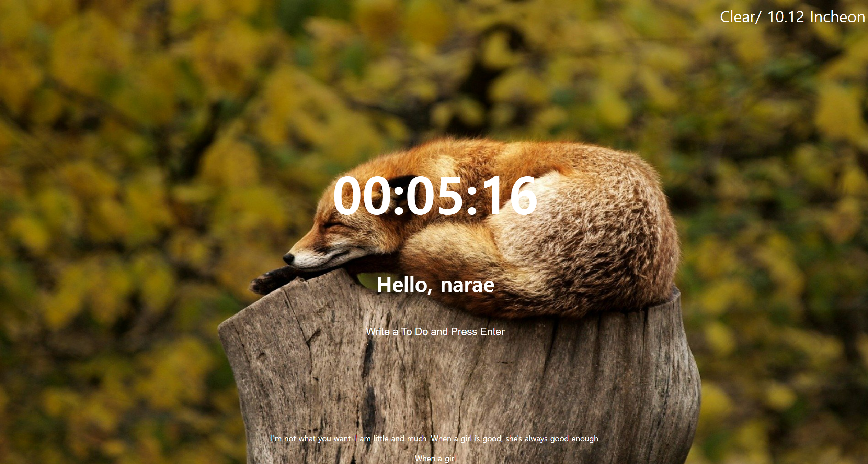Viewport: 868px width, 464px height.
Task: Click the phrase 'always good enough' in the quote
Action: [x=562, y=439]
